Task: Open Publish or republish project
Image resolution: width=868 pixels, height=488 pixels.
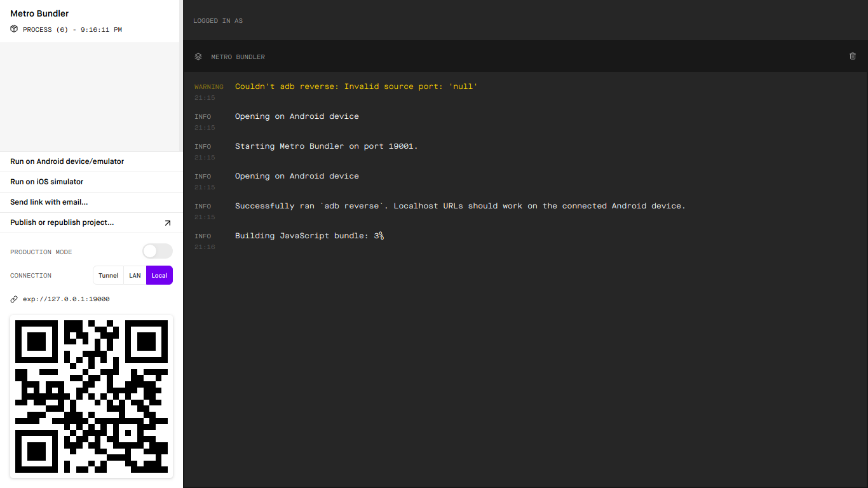Action: 62,223
